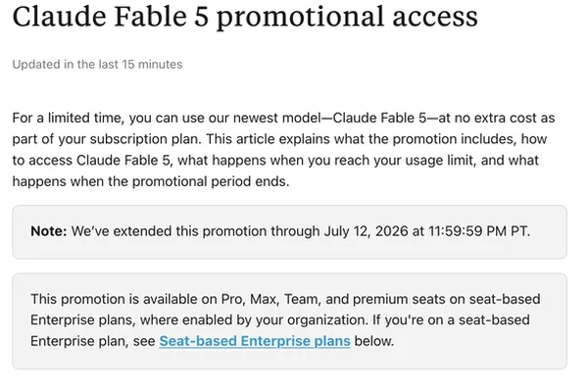This screenshot has width=588, height=392.
Task: Click the Claude Fable 5 promotional access heading
Action: (245, 17)
